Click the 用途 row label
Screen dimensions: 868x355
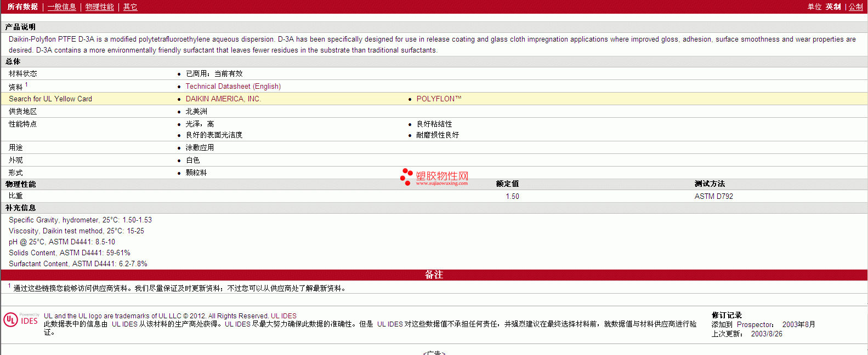point(16,148)
